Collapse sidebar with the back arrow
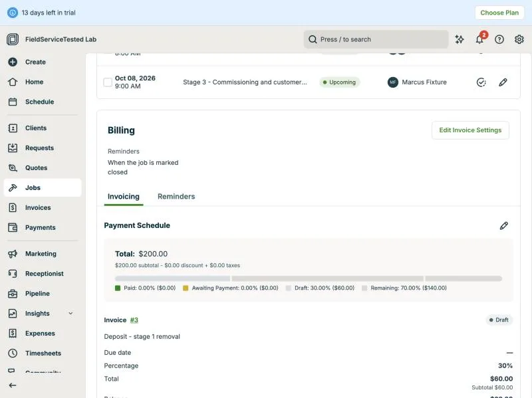This screenshot has width=532, height=398. (13, 385)
